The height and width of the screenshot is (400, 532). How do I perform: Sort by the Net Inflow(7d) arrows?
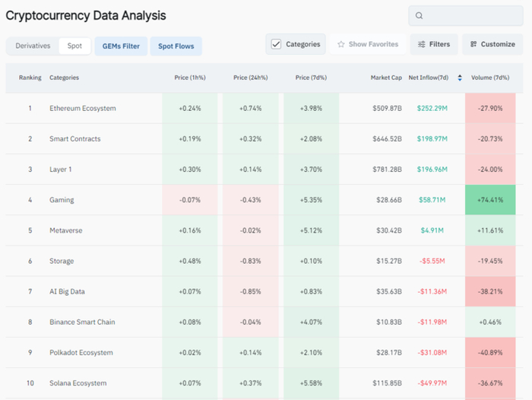(459, 78)
